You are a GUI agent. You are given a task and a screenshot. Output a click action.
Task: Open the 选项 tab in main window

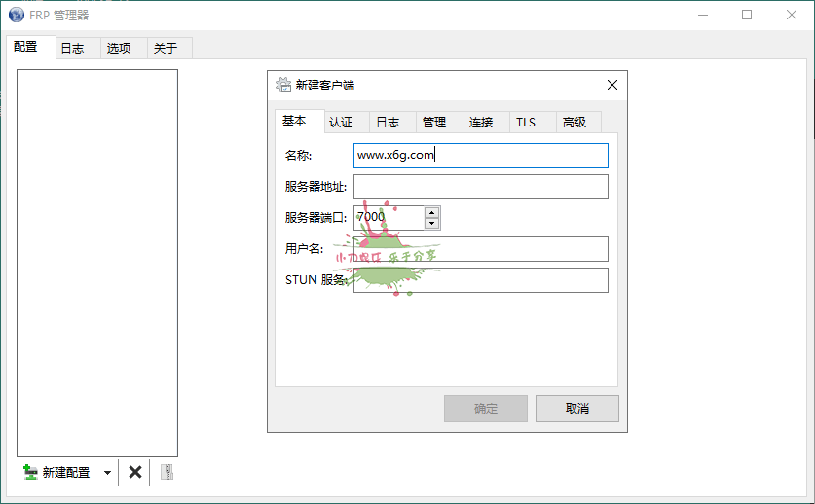coord(119,48)
